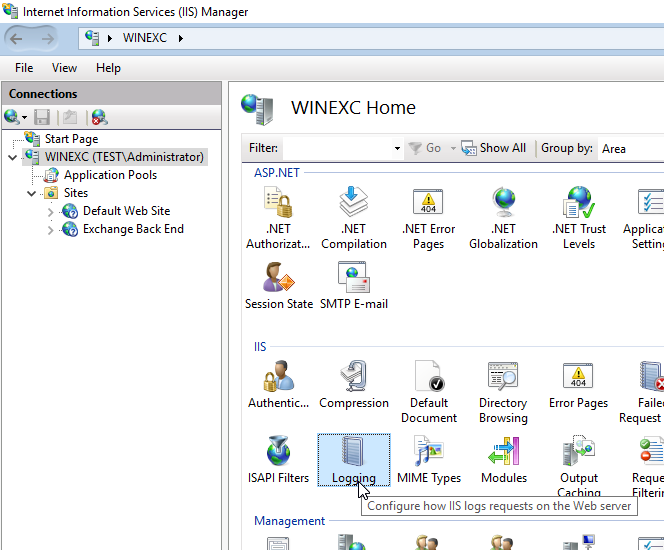Viewport: 664px width, 550px height.
Task: Collapse the Sites tree node
Action: pyautogui.click(x=32, y=193)
